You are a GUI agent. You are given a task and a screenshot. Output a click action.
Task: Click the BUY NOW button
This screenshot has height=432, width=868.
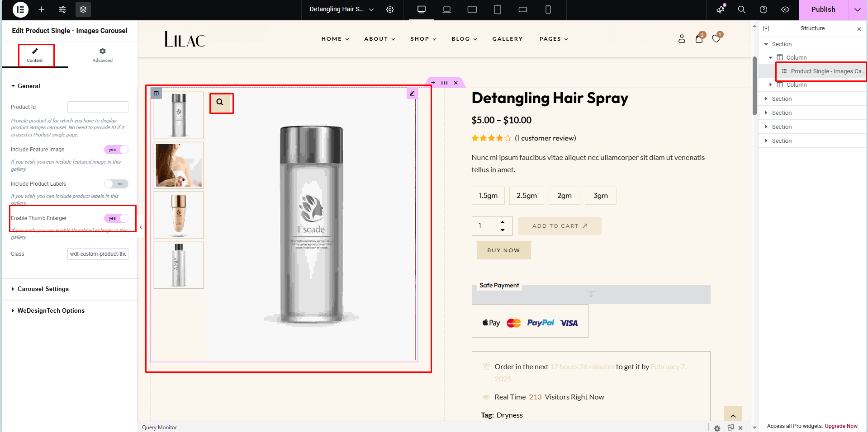coord(504,250)
